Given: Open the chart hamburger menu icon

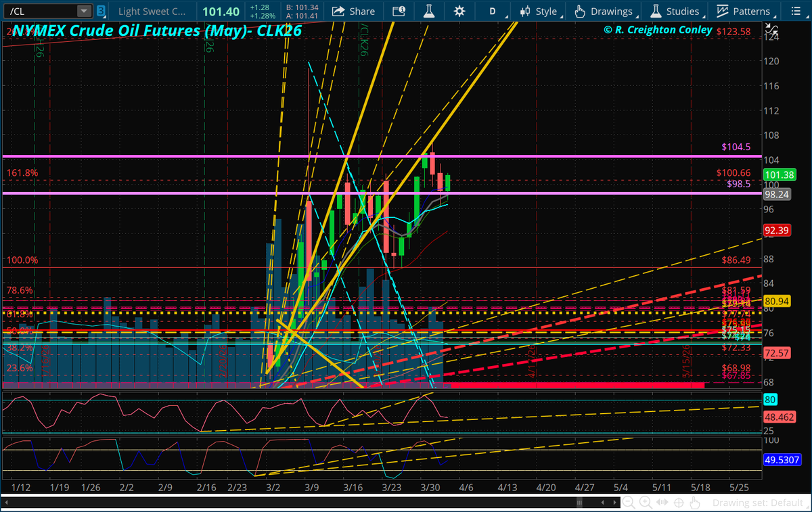Looking at the screenshot, I should (x=796, y=11).
